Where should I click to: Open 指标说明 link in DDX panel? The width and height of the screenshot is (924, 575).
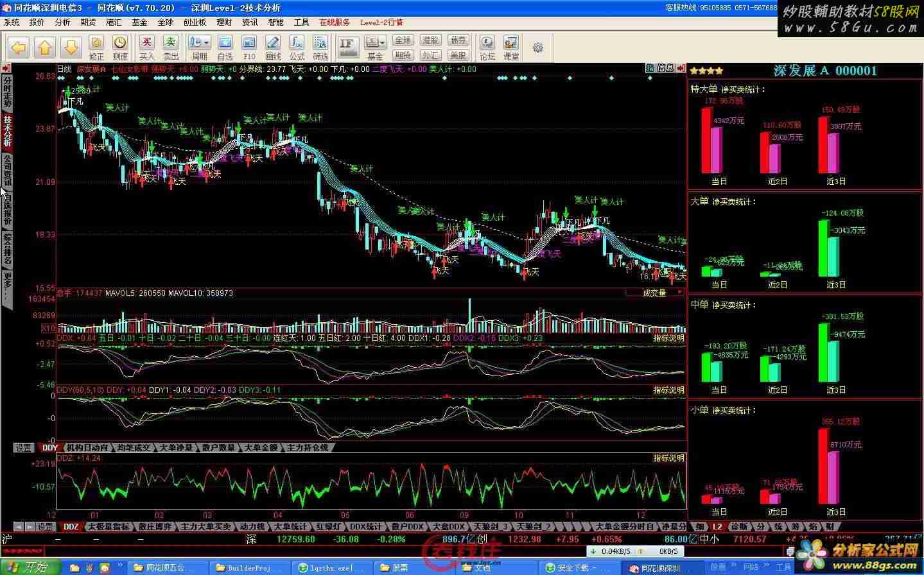click(x=668, y=338)
